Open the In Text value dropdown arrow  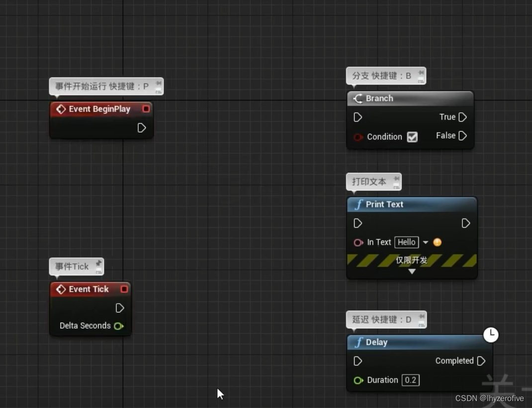coord(426,242)
